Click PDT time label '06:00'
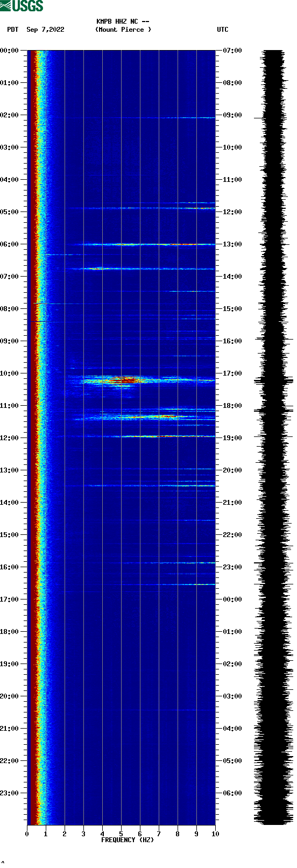This screenshot has width=297, height=868. (9, 244)
